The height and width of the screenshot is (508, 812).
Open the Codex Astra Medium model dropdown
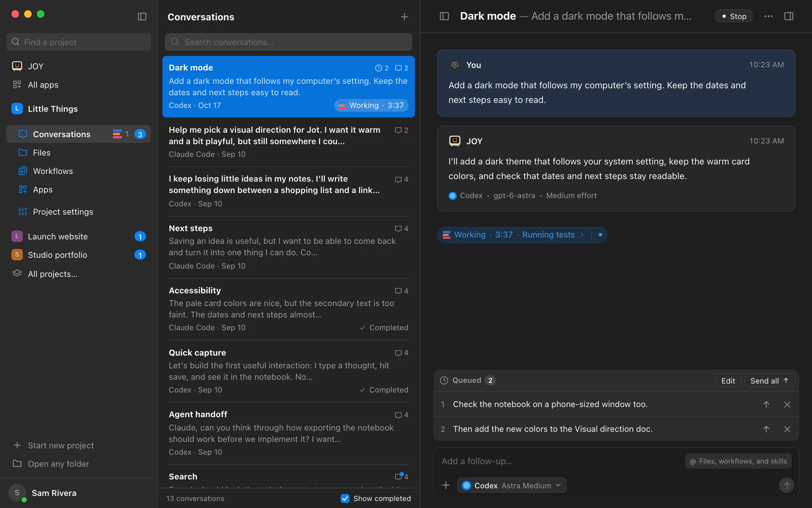[x=512, y=485]
